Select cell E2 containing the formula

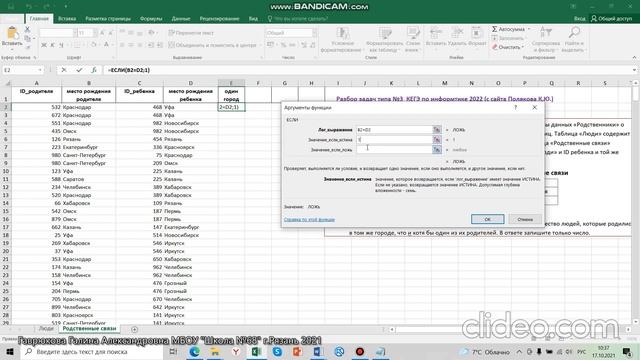pos(231,107)
